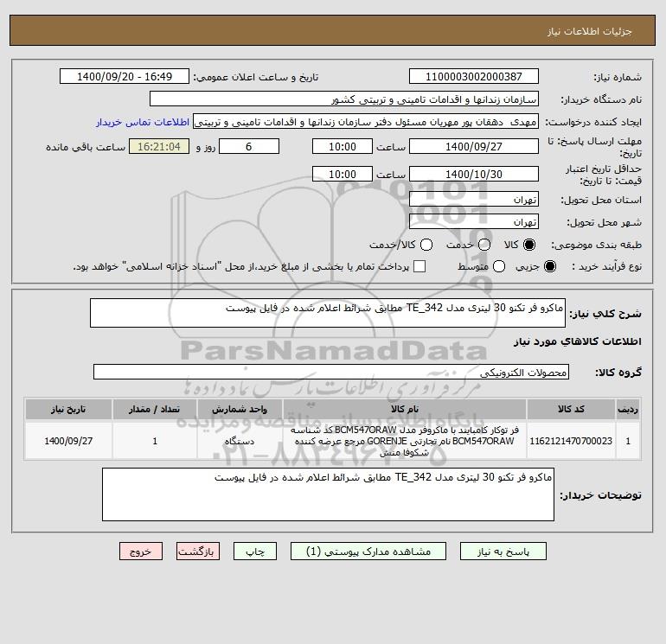Click the خروج exit button

point(141,552)
